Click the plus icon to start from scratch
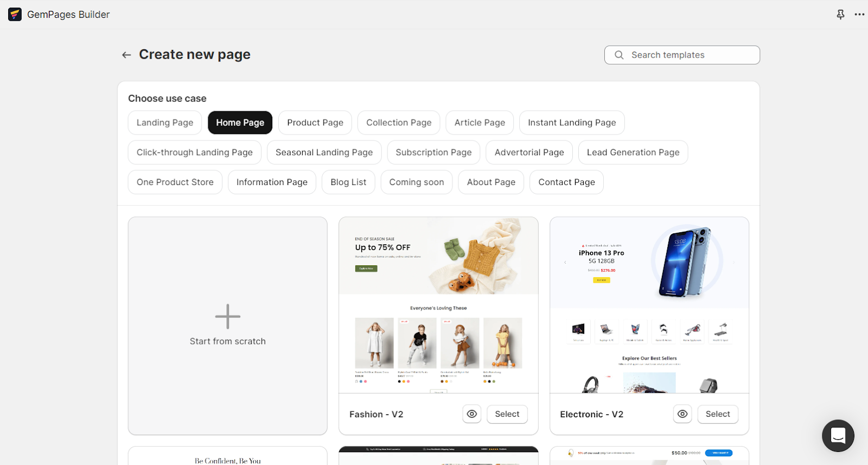Screen dimensions: 868x465 coord(227,316)
